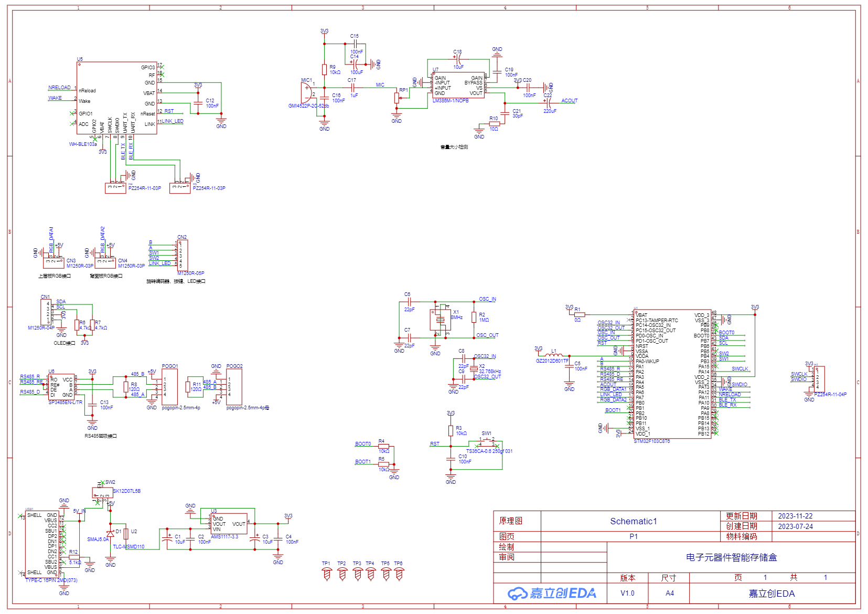Click the 嘉立创EDA logo in title block
Viewport: 868px width, 614px height.
point(552,594)
